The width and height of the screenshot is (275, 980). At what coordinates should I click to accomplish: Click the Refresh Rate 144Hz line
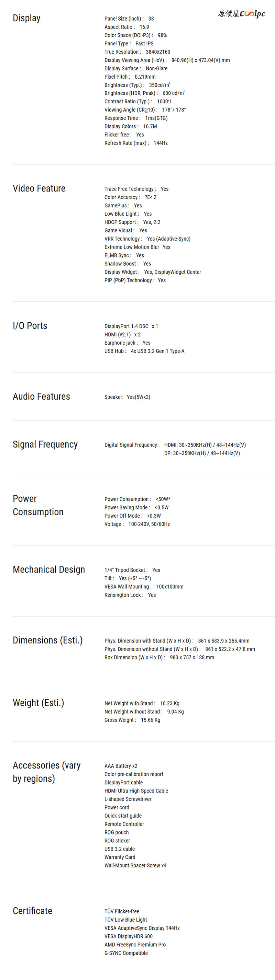pos(136,143)
